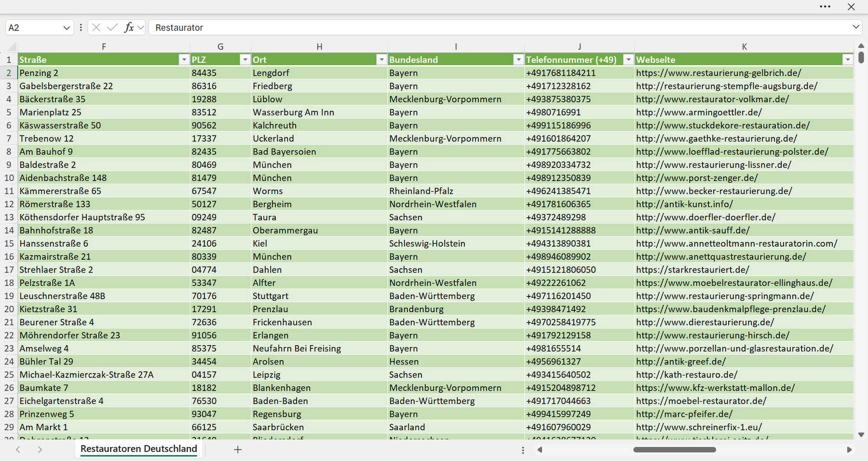Click the confirm checkmark in formula bar
This screenshot has width=868, height=461.
click(112, 28)
